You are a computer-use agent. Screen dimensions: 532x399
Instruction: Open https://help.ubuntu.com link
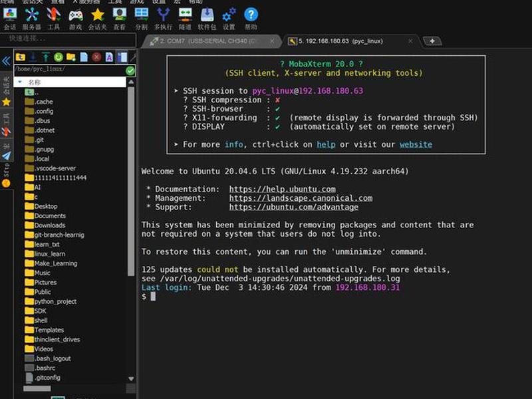[282, 189]
